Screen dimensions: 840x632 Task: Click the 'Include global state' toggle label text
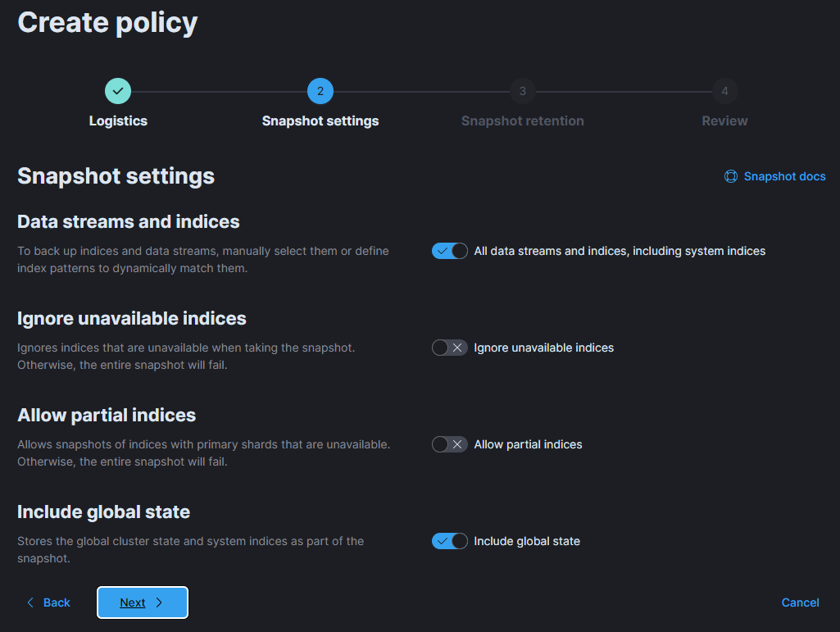click(527, 541)
